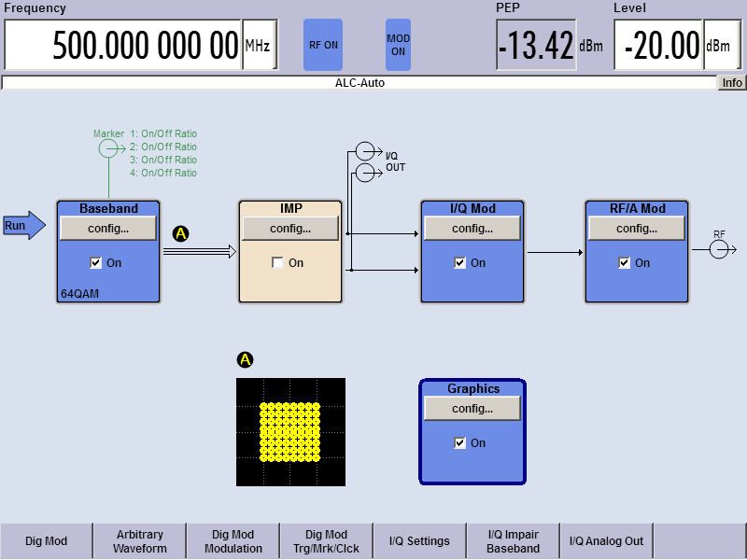
Task: Open the Level dBm unit selector
Action: pyautogui.click(x=722, y=45)
